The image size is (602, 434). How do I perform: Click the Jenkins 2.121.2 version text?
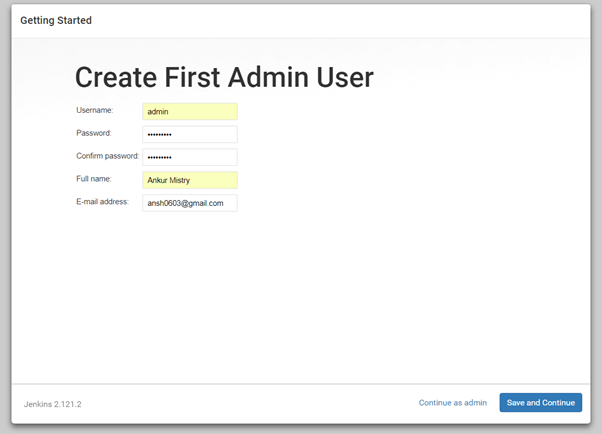[52, 404]
